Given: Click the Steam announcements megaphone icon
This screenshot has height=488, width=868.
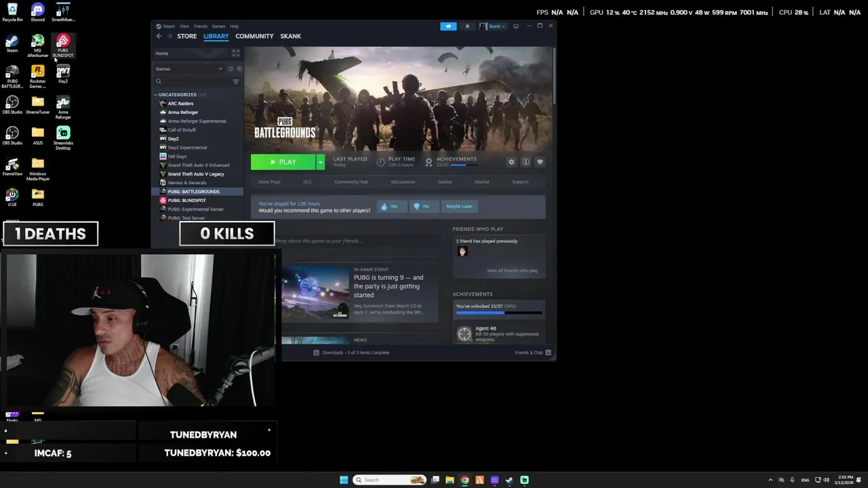Looking at the screenshot, I should [x=448, y=26].
